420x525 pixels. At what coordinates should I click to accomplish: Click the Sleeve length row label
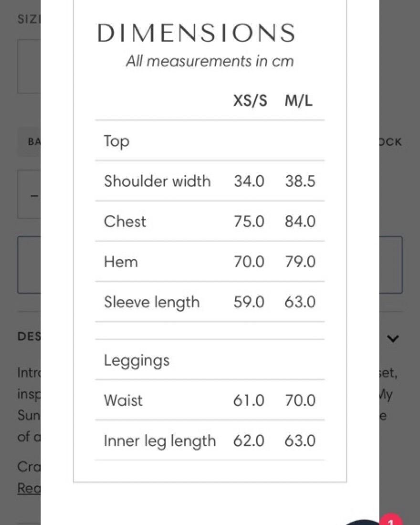pyautogui.click(x=151, y=302)
